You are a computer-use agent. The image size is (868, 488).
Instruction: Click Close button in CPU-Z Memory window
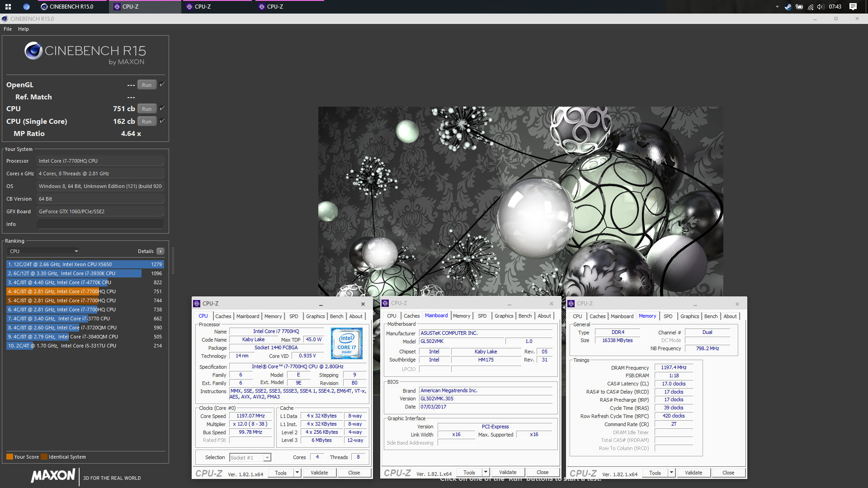[728, 473]
